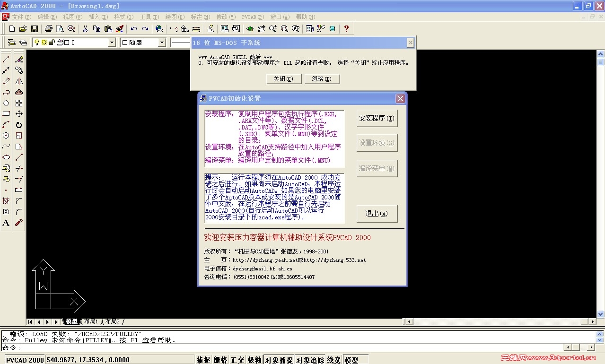Choose the Array tool

19,103
